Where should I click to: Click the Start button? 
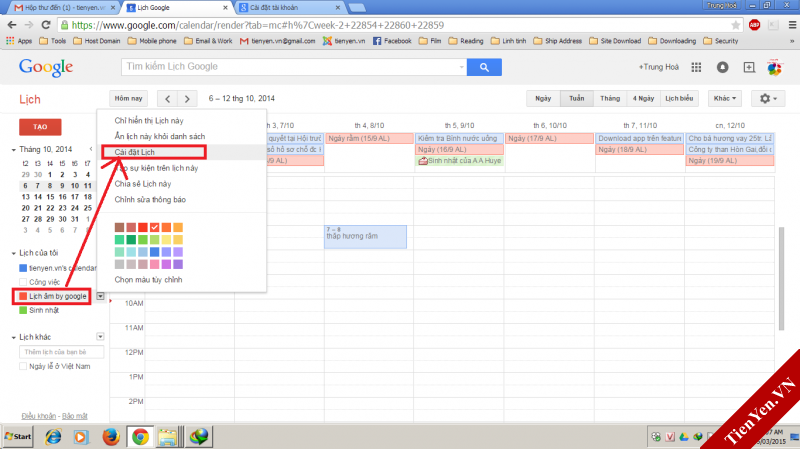pos(17,437)
